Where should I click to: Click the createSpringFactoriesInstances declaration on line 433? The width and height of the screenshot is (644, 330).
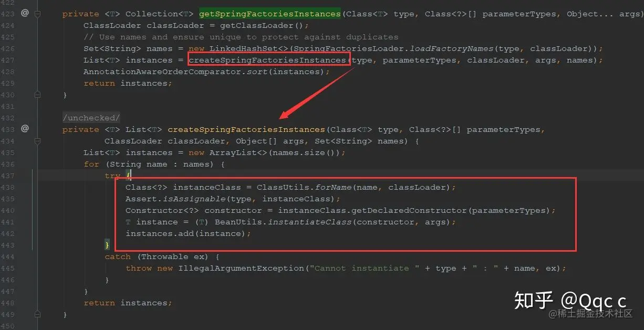(246, 129)
